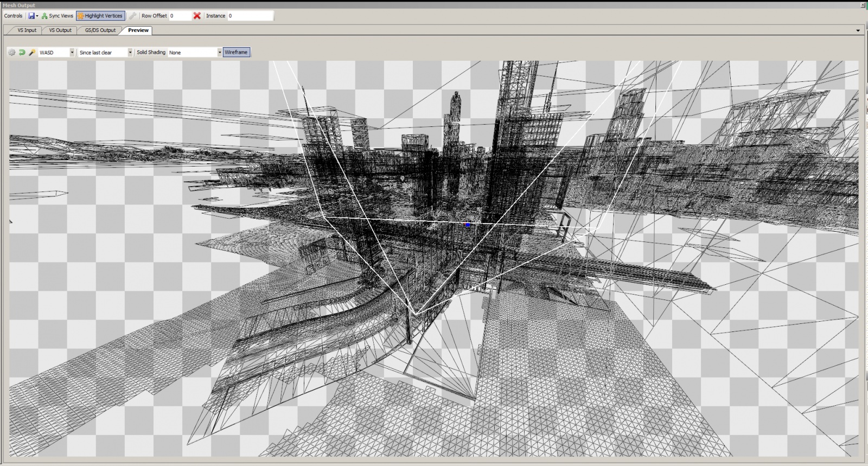
Task: Toggle Sync Views
Action: [x=57, y=16]
